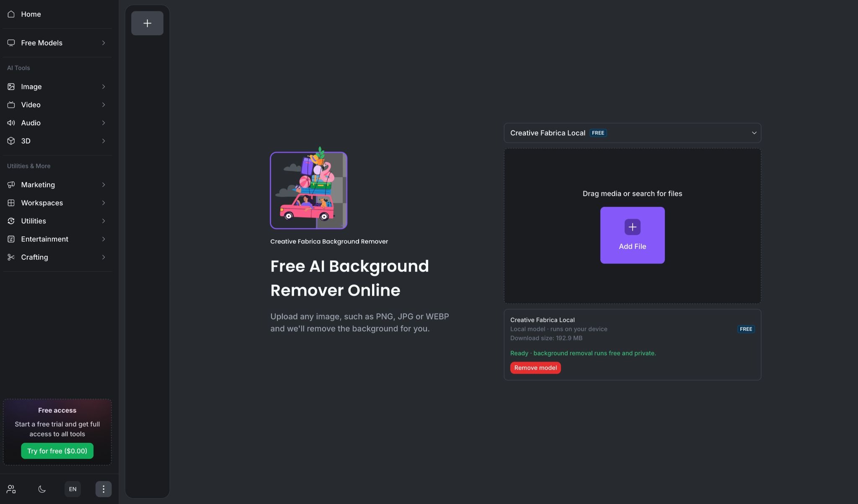Click the Marketing megaphone icon
This screenshot has height=504, width=858.
(11, 185)
